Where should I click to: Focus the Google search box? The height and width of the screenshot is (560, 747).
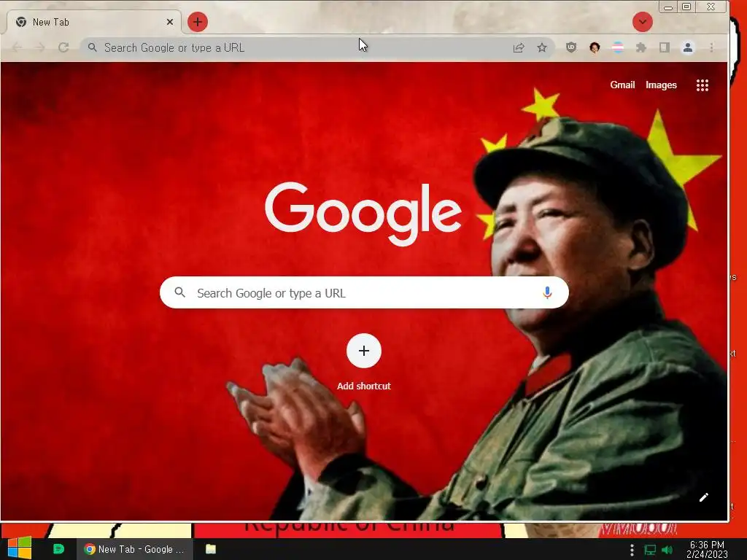click(x=364, y=292)
